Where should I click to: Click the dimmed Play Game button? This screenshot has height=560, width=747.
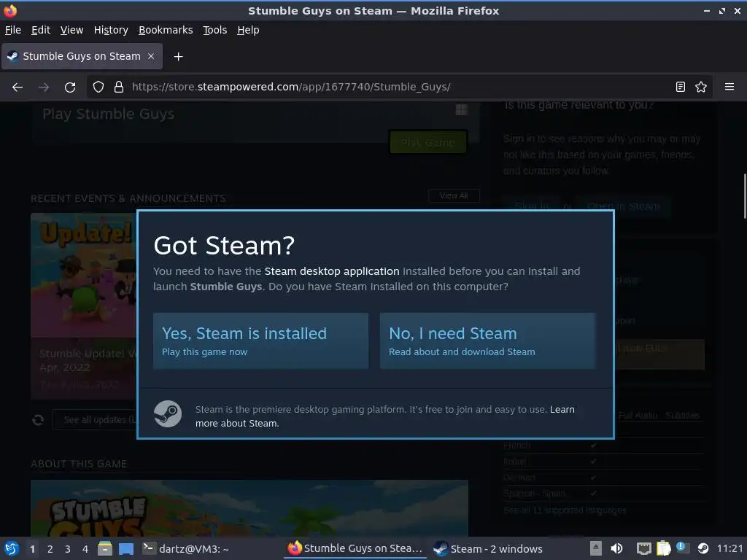tap(427, 142)
